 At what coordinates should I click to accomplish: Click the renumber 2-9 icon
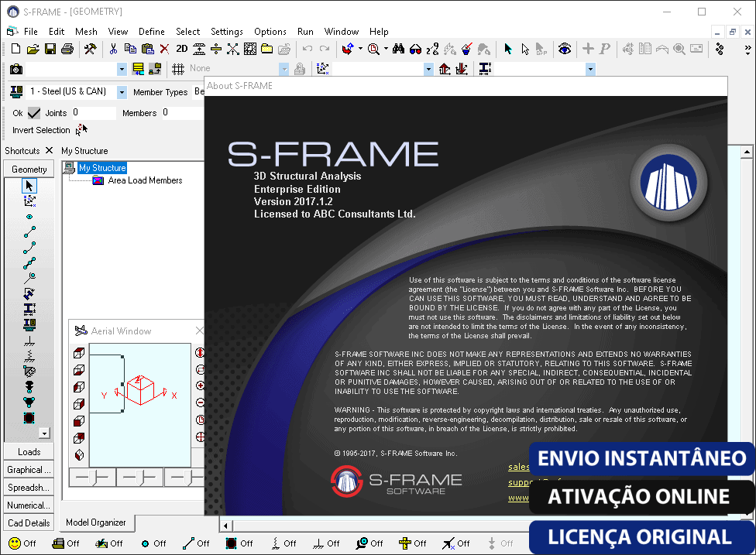432,49
